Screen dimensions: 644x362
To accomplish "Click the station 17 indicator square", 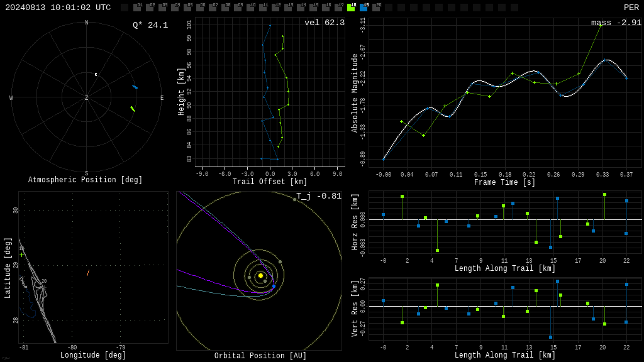I will click(x=338, y=8).
